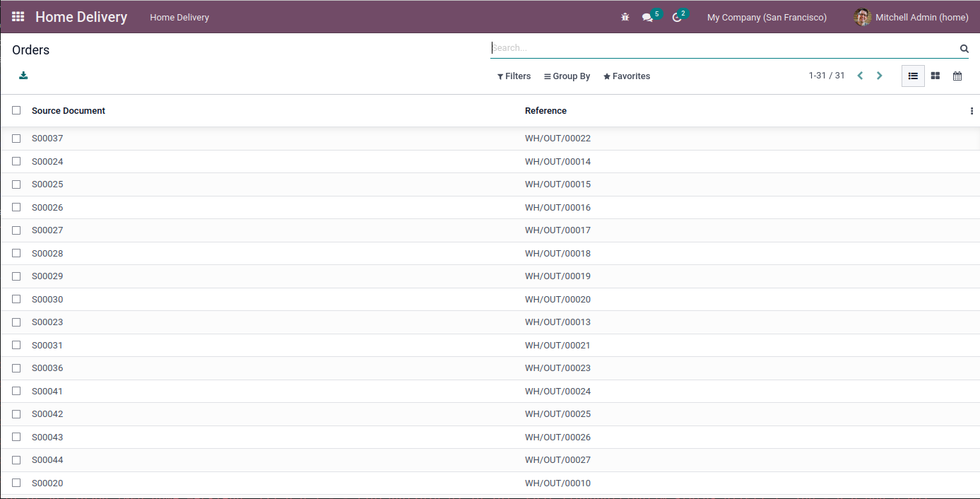Click reference WH/OUT/00025
The width and height of the screenshot is (980, 499).
point(557,414)
